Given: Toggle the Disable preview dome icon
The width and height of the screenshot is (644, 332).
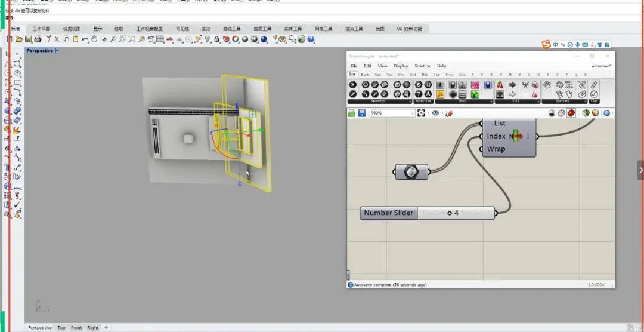Looking at the screenshot, I should pos(551,113).
